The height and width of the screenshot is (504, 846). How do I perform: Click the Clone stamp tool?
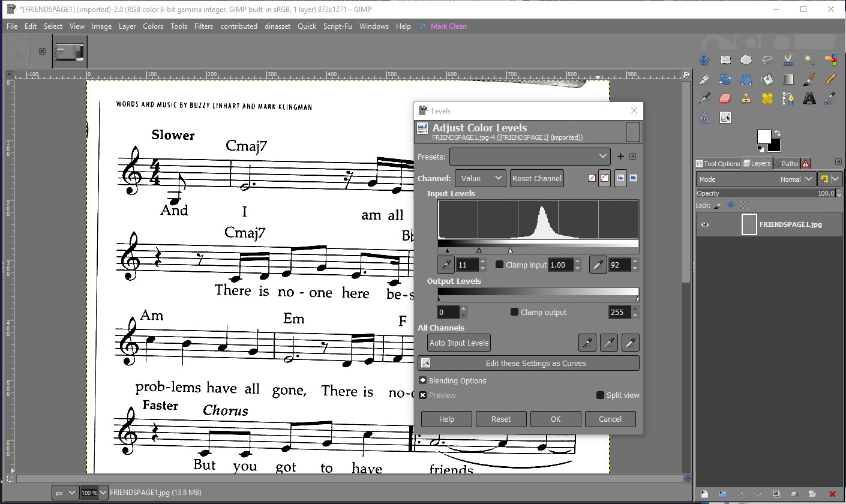point(746,98)
